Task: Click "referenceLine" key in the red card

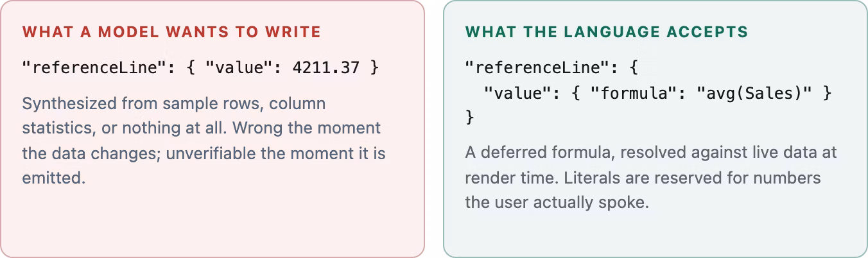Action: click(94, 67)
